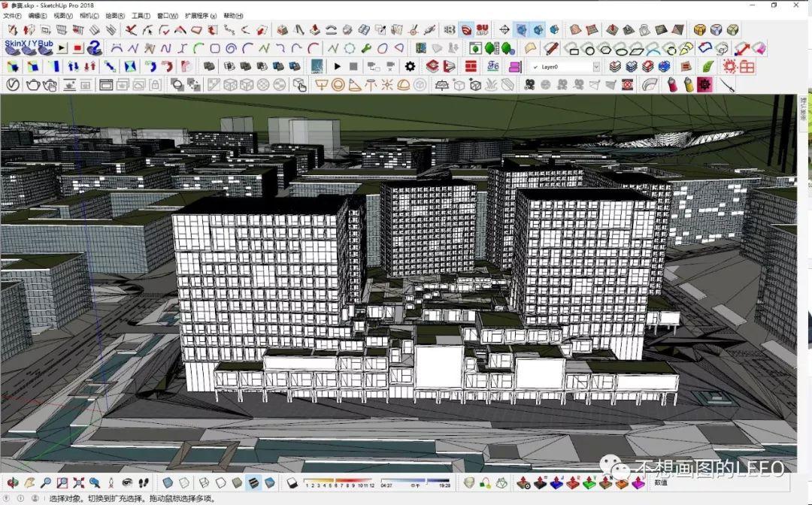Click the rounded rectangle curve tool icon

pos(215,49)
